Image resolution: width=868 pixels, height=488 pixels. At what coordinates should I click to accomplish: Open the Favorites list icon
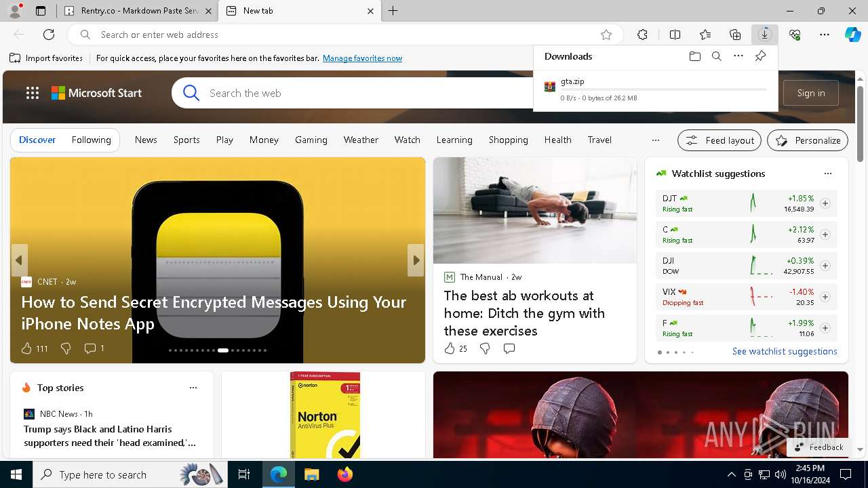[705, 35]
